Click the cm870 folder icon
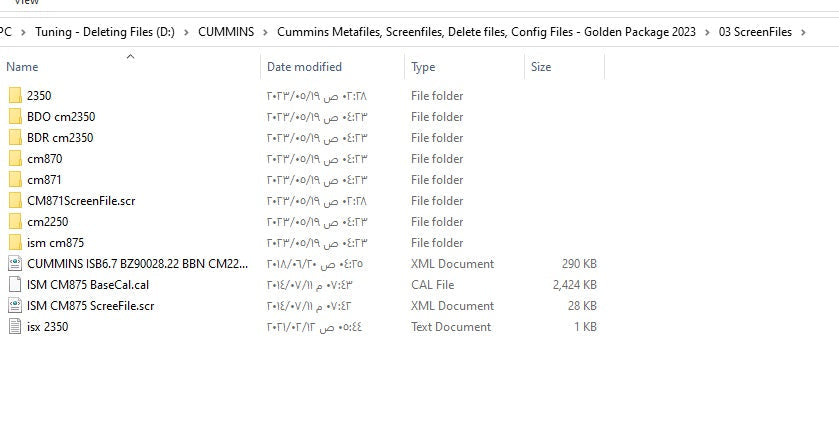 [15, 159]
